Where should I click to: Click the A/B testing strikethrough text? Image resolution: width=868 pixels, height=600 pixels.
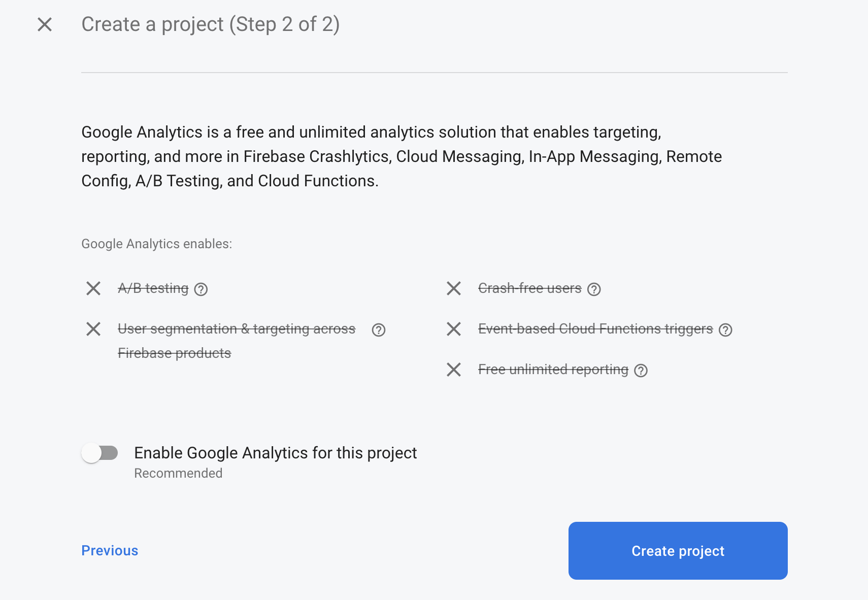tap(153, 288)
